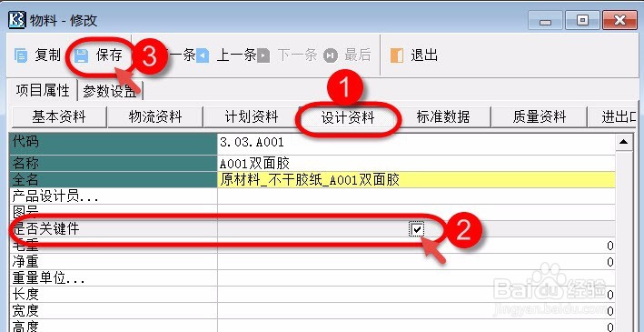
Task: Select the 是否关键件 row label
Action: (114, 228)
